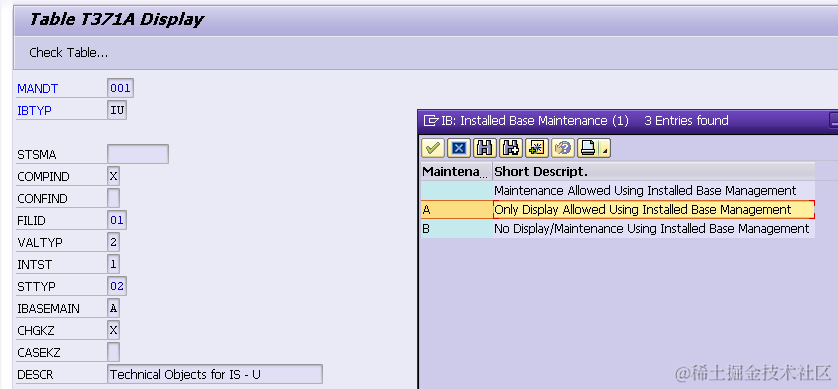
Task: Click the IBASEMAIN field label
Action: coord(48,308)
